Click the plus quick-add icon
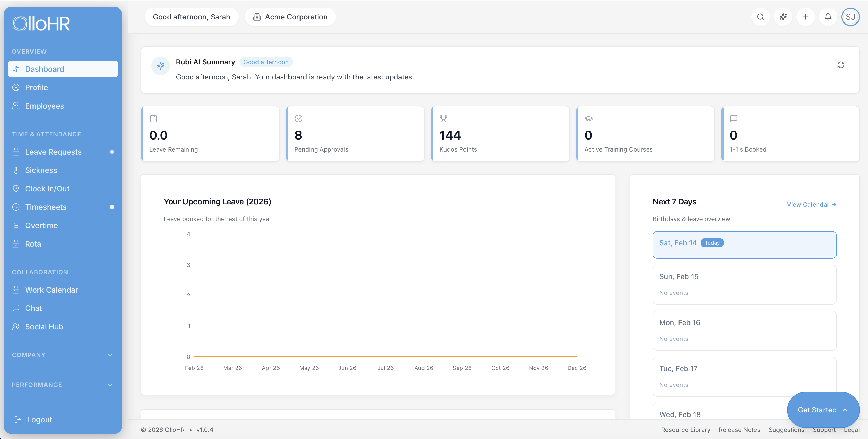Screen dimensions: 868x439 tap(805, 17)
